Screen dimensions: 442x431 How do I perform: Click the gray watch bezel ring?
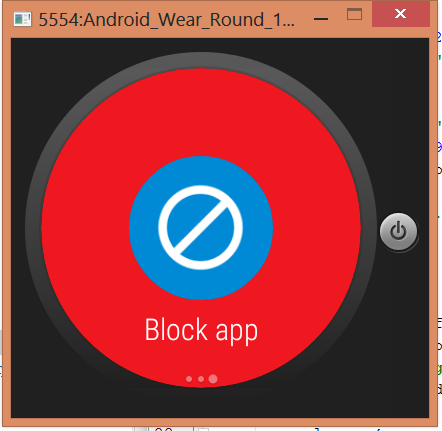point(201,60)
